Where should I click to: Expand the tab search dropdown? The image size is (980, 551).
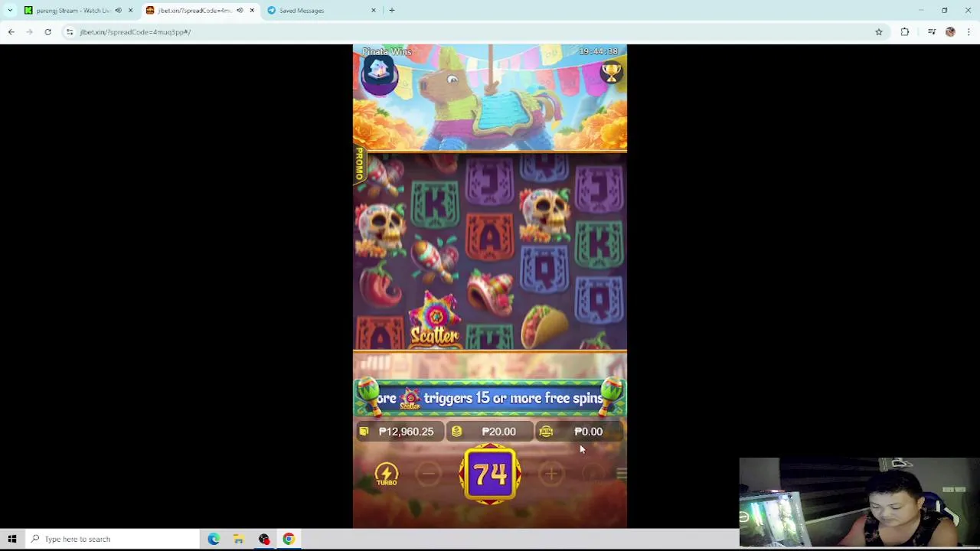pyautogui.click(x=10, y=11)
